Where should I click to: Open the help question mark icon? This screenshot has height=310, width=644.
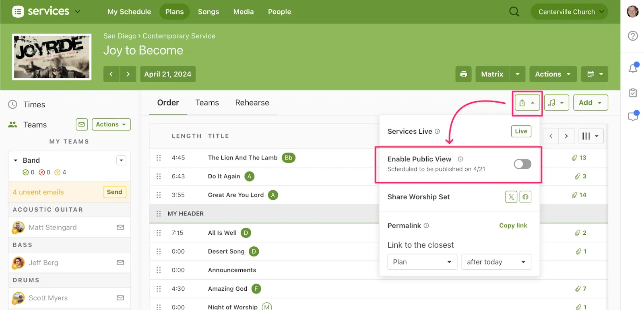633,36
